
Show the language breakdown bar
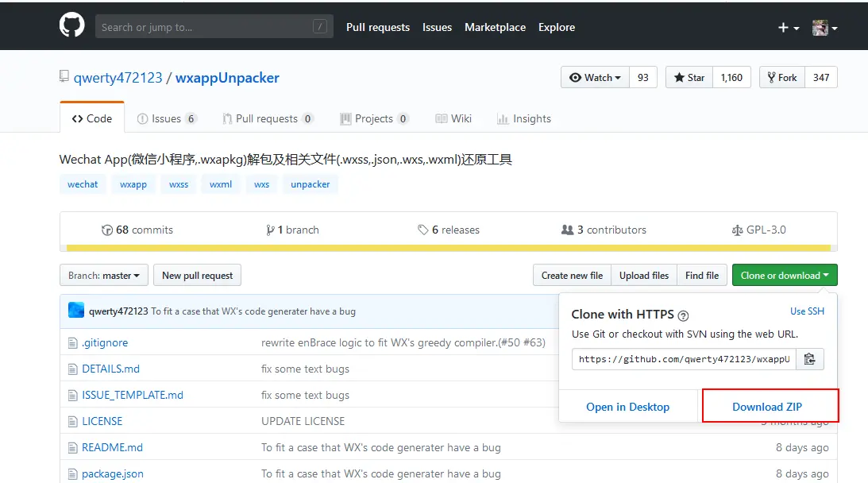[449, 248]
